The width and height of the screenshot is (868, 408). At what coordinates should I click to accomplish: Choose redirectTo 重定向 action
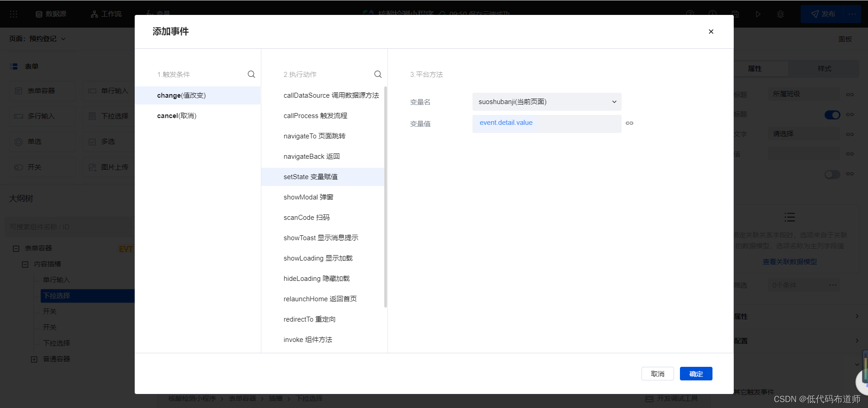click(323, 319)
